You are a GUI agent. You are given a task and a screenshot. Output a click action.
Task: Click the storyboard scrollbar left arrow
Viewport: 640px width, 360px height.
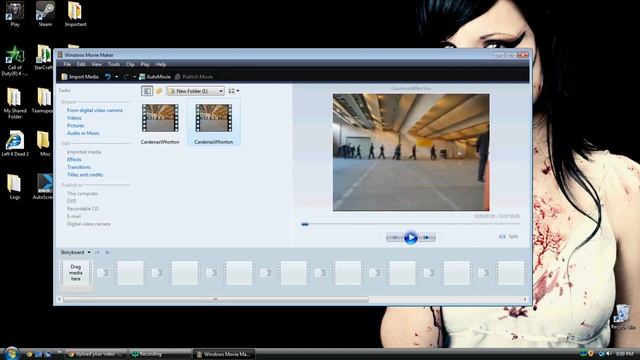point(60,299)
